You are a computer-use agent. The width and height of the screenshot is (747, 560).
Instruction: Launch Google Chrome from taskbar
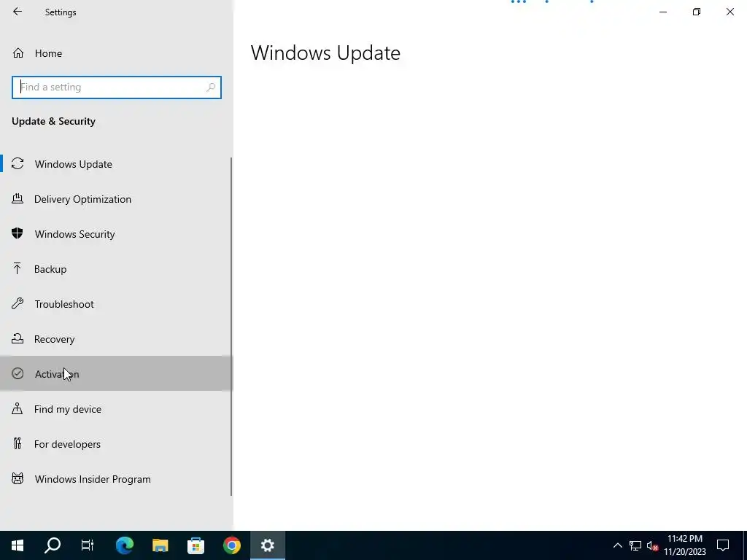pos(232,545)
